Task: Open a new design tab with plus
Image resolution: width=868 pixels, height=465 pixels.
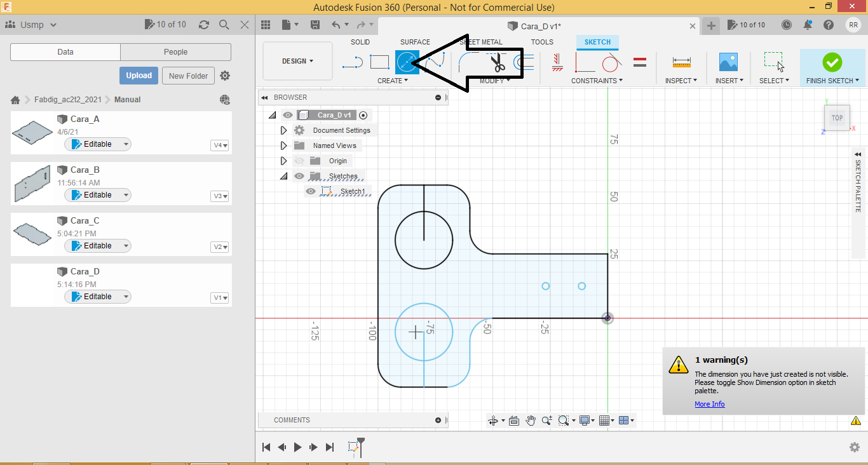Action: coord(711,25)
